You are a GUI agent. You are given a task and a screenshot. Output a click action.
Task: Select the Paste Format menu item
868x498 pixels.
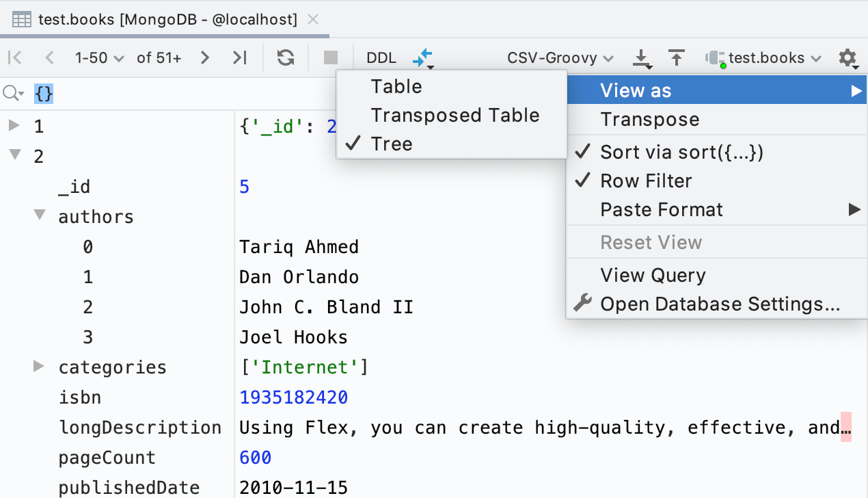pos(661,209)
